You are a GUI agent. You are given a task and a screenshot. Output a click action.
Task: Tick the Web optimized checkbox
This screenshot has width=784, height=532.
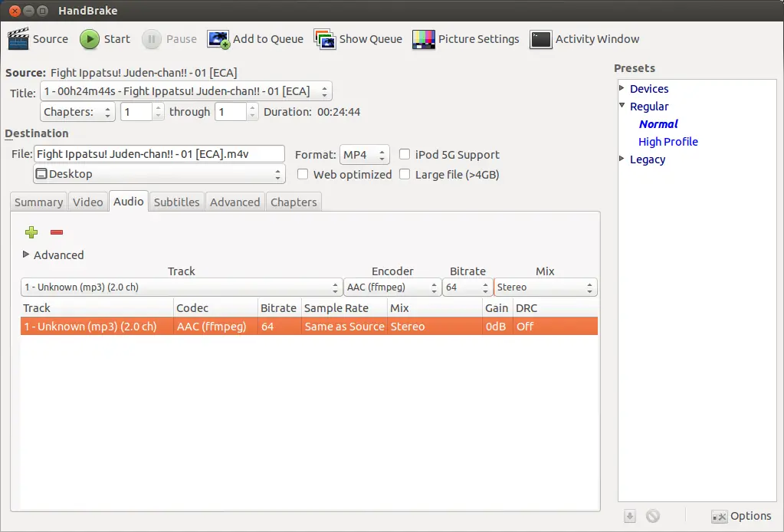tap(303, 174)
